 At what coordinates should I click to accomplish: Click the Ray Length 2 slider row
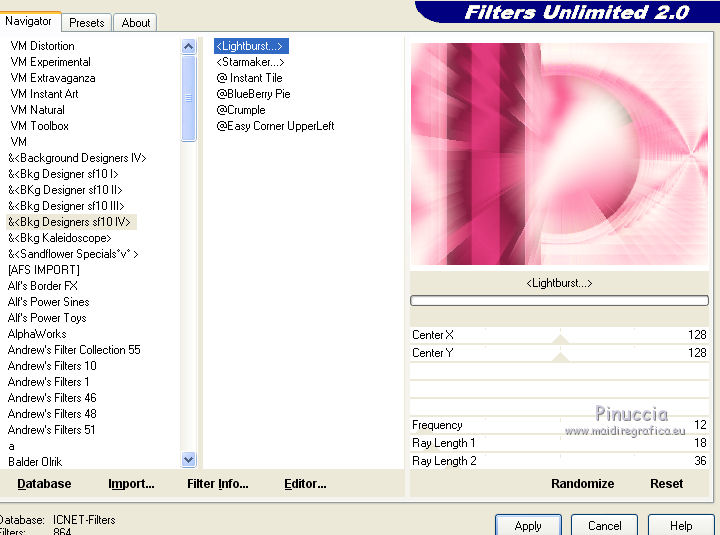[x=559, y=461]
